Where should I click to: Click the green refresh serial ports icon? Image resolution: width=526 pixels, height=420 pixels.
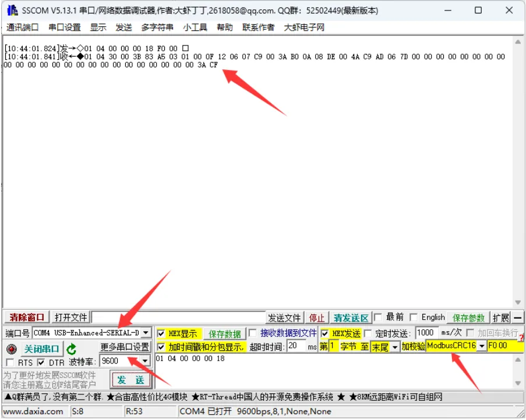[71, 350]
